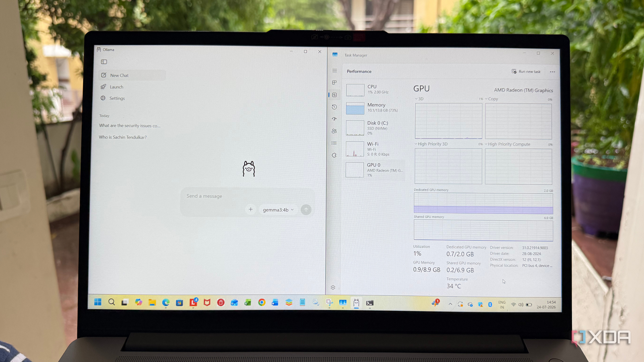Open Task Manager settings gear
The width and height of the screenshot is (644, 362).
pyautogui.click(x=333, y=287)
